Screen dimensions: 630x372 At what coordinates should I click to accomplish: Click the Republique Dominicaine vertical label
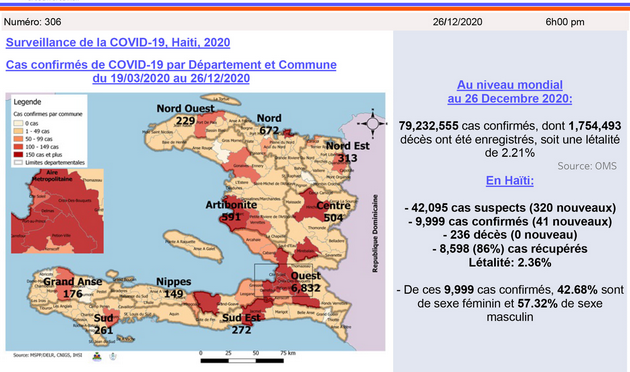375,234
